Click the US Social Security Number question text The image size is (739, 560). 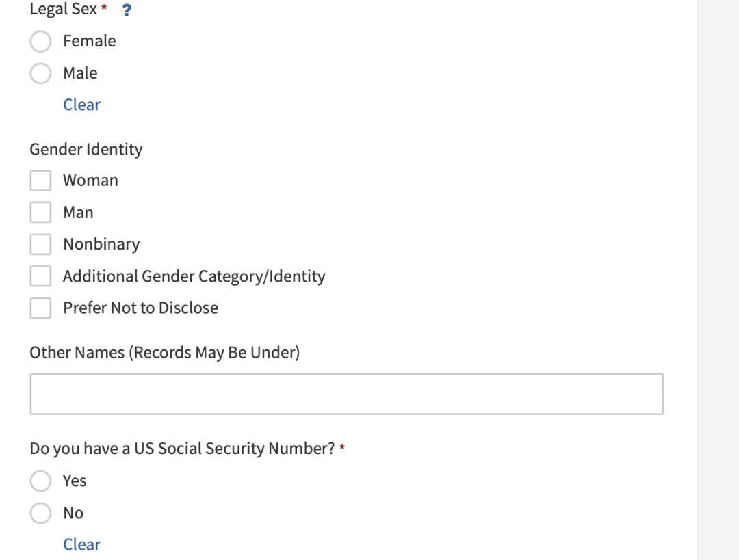point(182,449)
